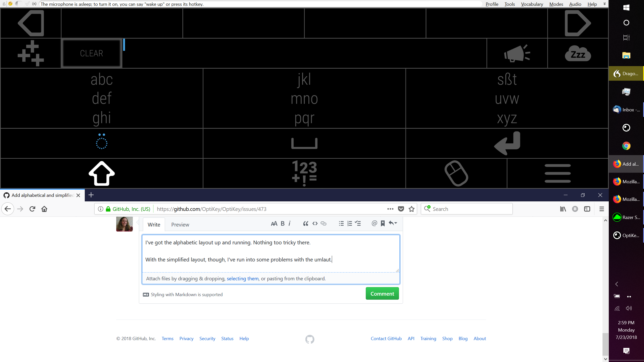Toggle the OptiKey shift key
The width and height of the screenshot is (644, 362).
[x=102, y=173]
